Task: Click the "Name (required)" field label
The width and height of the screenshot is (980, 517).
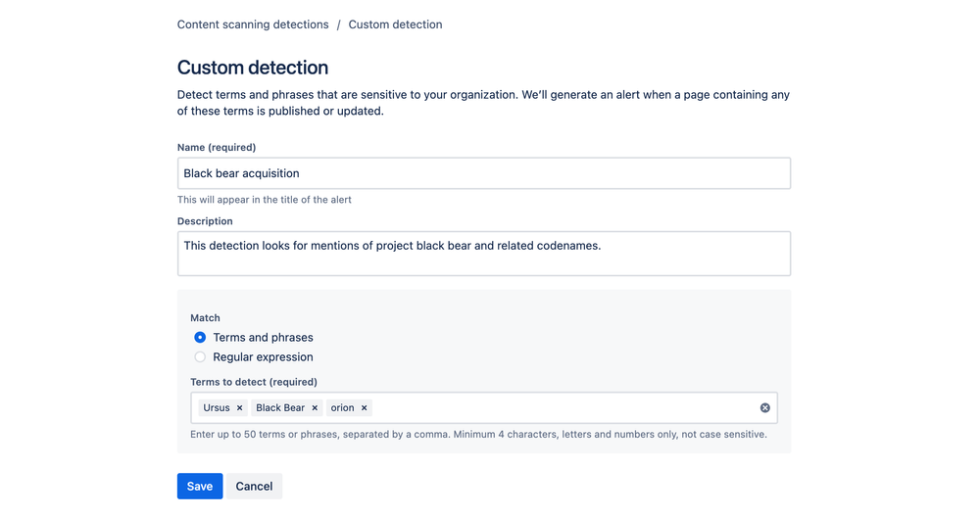Action: 217,148
